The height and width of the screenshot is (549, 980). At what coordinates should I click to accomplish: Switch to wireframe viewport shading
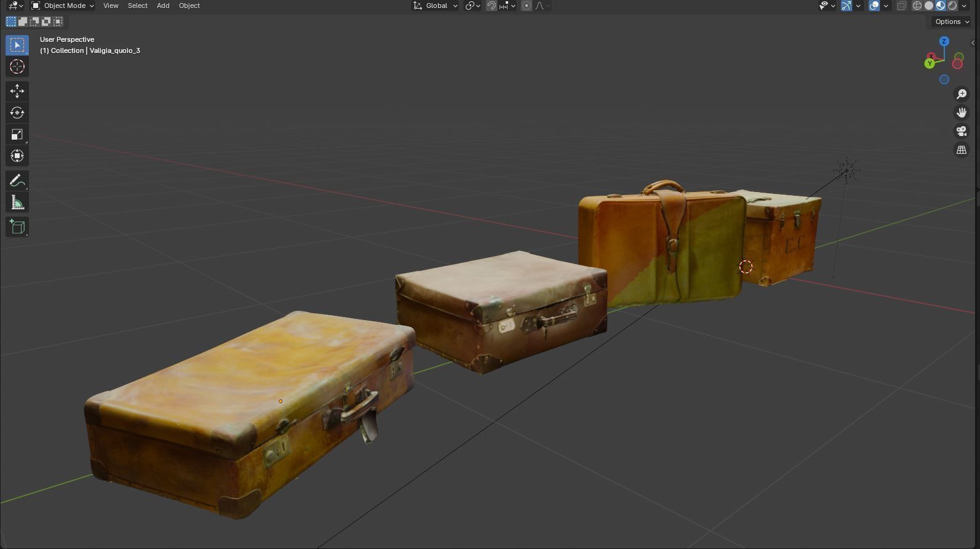click(x=917, y=6)
